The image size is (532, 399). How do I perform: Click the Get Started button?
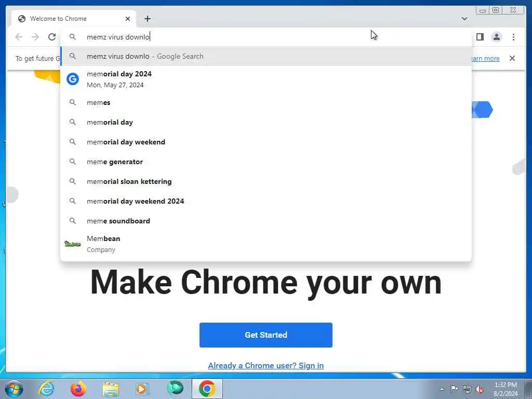pyautogui.click(x=265, y=335)
